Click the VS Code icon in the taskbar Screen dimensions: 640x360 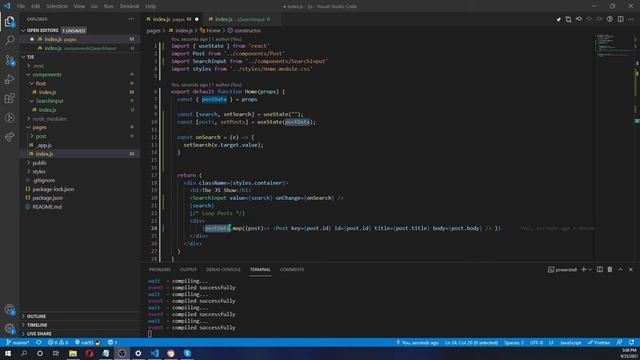pos(155,353)
